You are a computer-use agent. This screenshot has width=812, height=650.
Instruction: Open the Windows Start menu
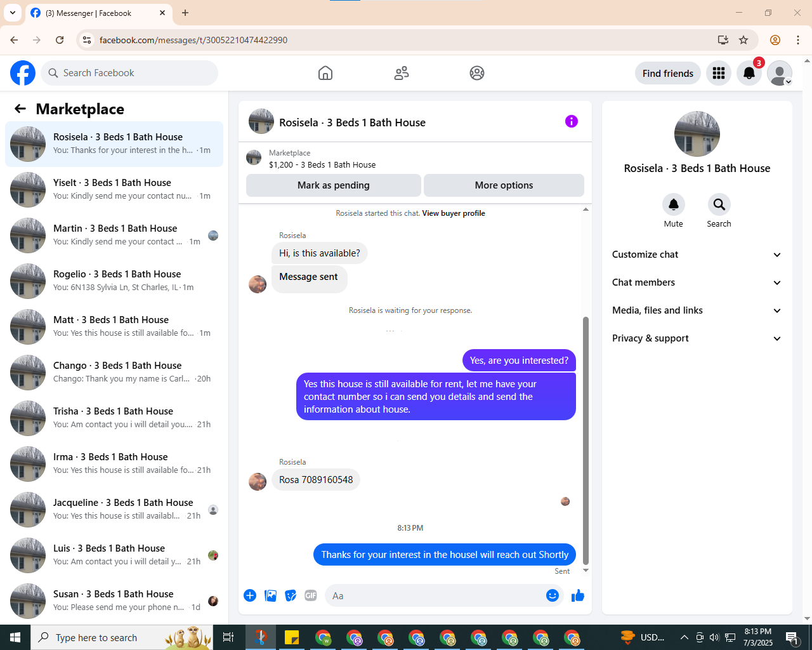pyautogui.click(x=15, y=637)
